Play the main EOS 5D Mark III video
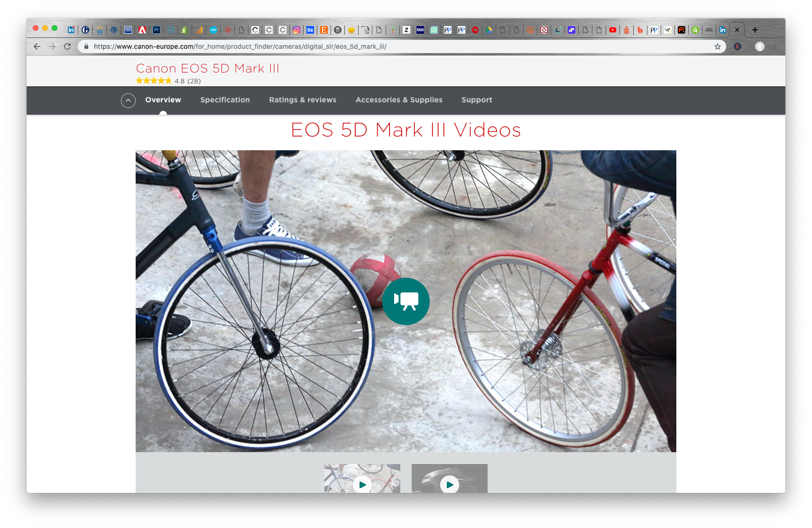Image resolution: width=812 pixels, height=528 pixels. click(x=406, y=301)
